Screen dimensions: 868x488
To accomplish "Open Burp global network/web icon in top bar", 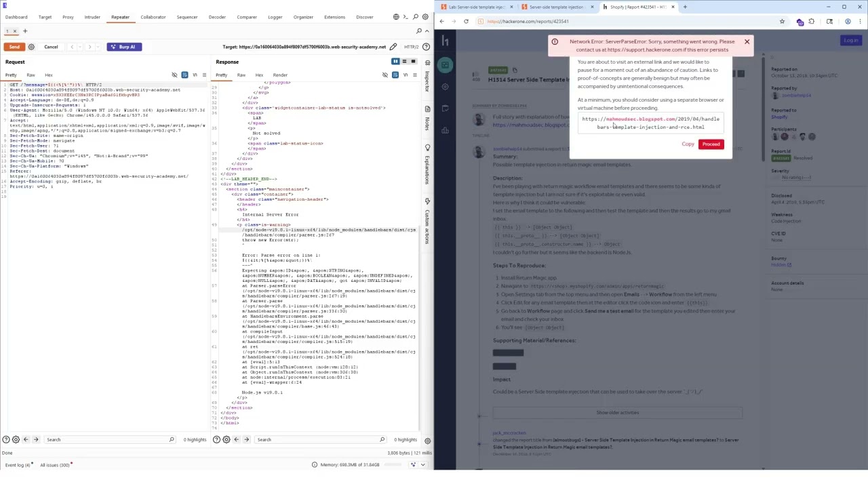I will click(396, 17).
